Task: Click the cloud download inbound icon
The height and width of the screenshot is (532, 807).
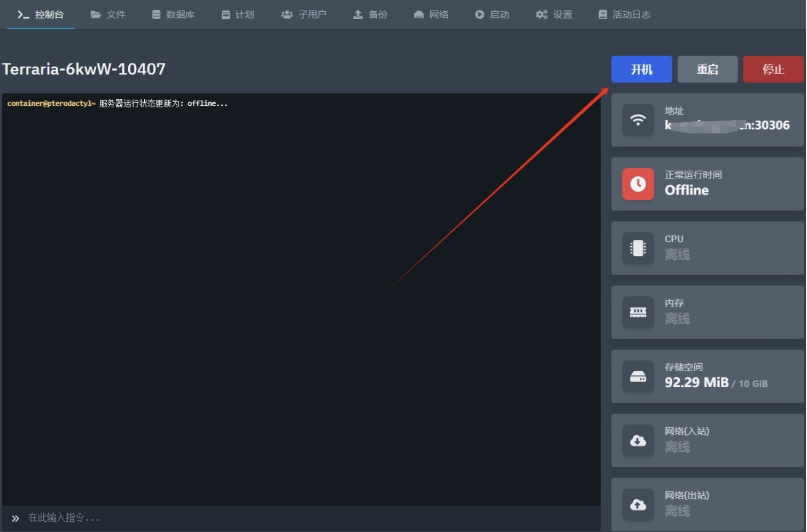Action: (x=638, y=440)
